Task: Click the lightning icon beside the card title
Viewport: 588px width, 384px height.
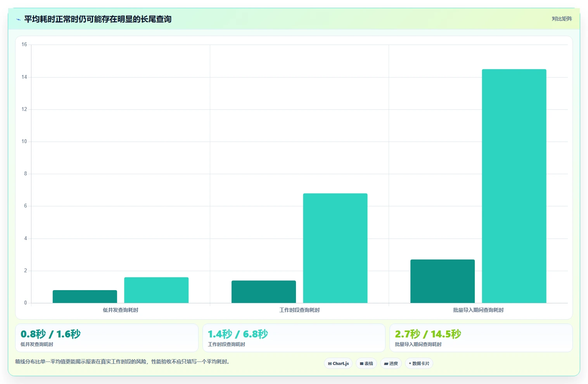Action: (x=18, y=19)
